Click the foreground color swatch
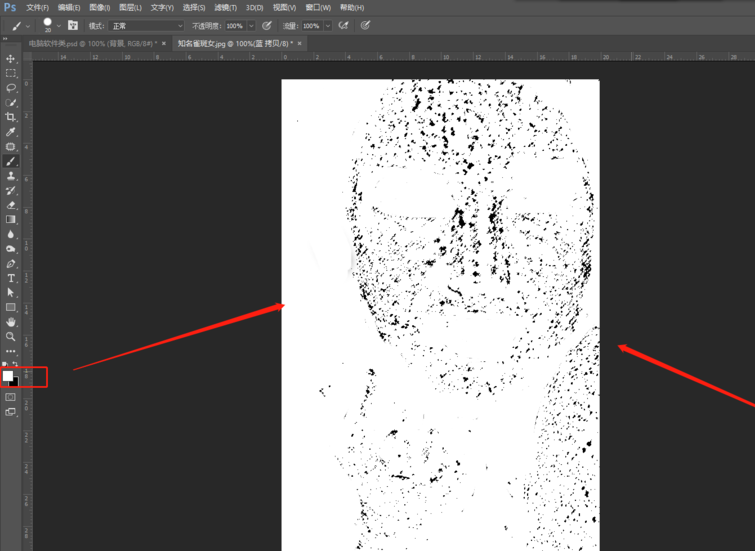Image resolution: width=755 pixels, height=551 pixels. [x=8, y=376]
